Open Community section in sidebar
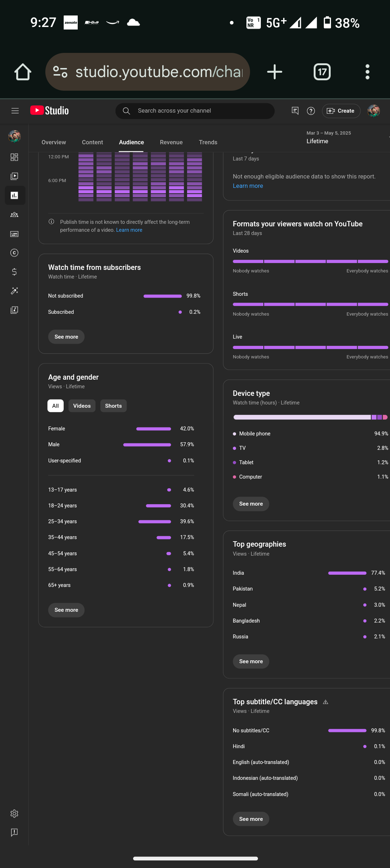Image resolution: width=390 pixels, height=868 pixels. click(x=14, y=215)
